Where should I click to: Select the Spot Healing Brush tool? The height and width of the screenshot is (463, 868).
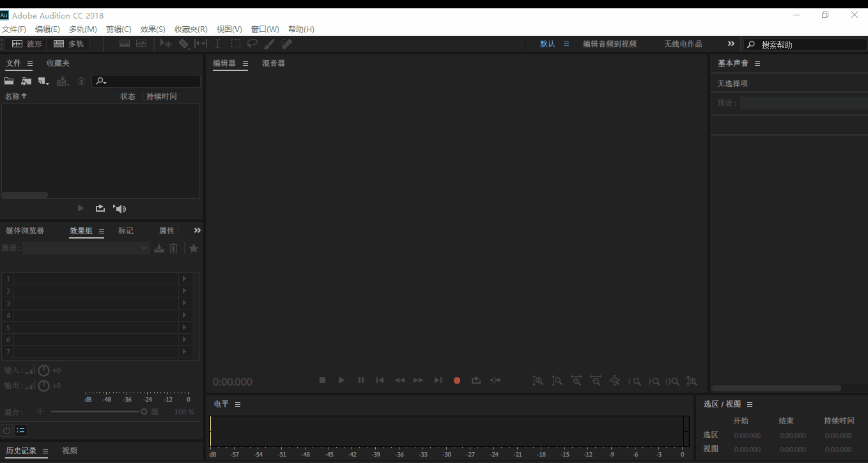[287, 43]
